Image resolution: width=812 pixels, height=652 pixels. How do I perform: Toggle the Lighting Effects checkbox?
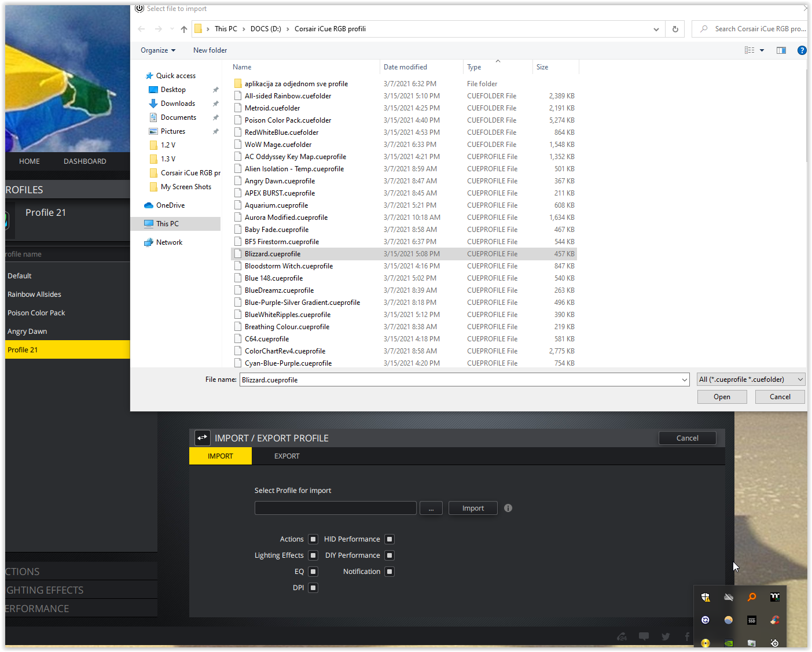(x=313, y=555)
